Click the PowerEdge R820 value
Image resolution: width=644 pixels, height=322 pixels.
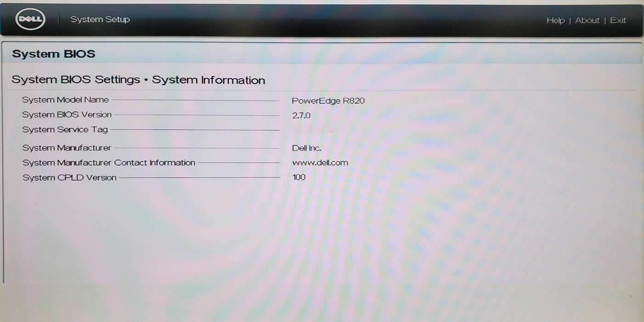[x=328, y=101]
